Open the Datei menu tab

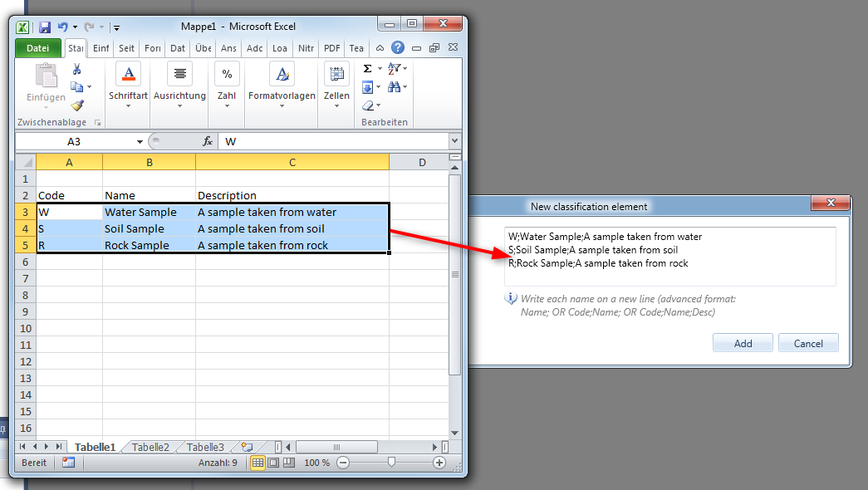(x=38, y=48)
